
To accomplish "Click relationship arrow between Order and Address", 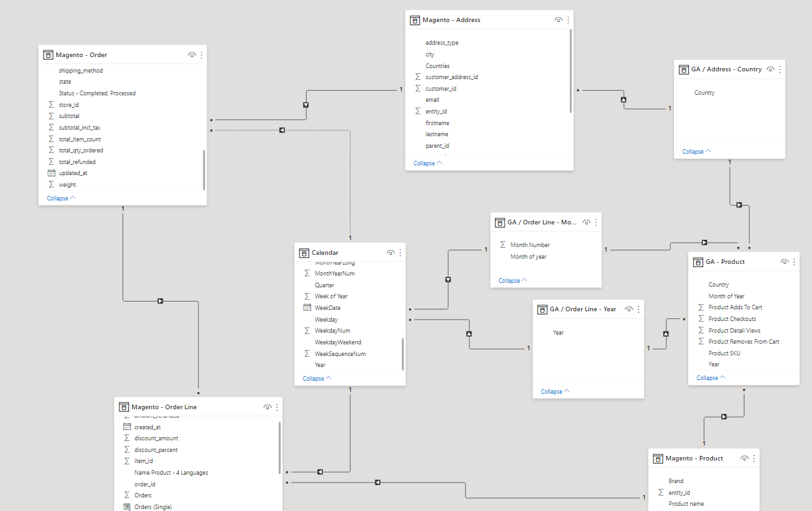I will [x=305, y=104].
